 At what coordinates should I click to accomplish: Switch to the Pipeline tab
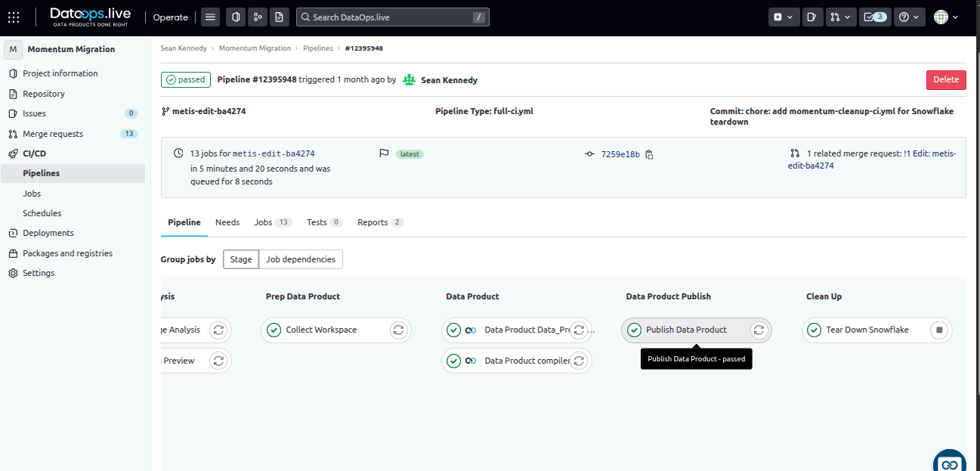point(184,222)
